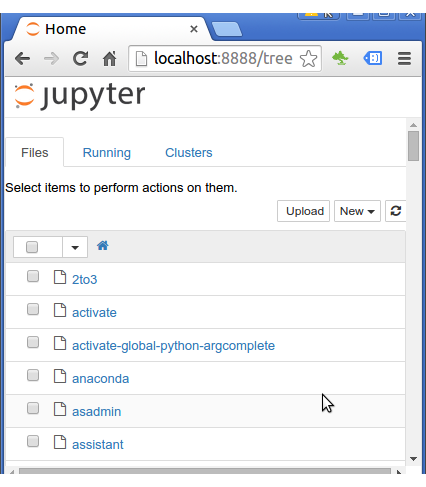Check the box for assistant
The image size is (426, 487).
point(33,441)
